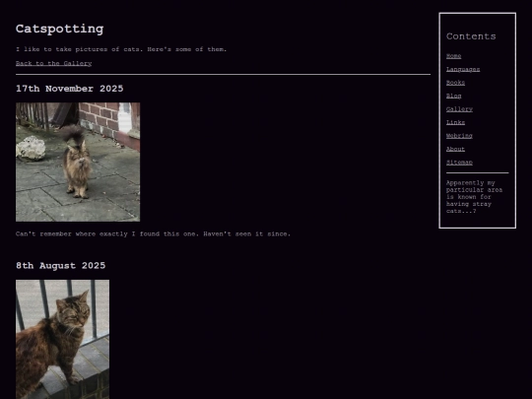Click the 8th August 2025 heading

pos(61,265)
